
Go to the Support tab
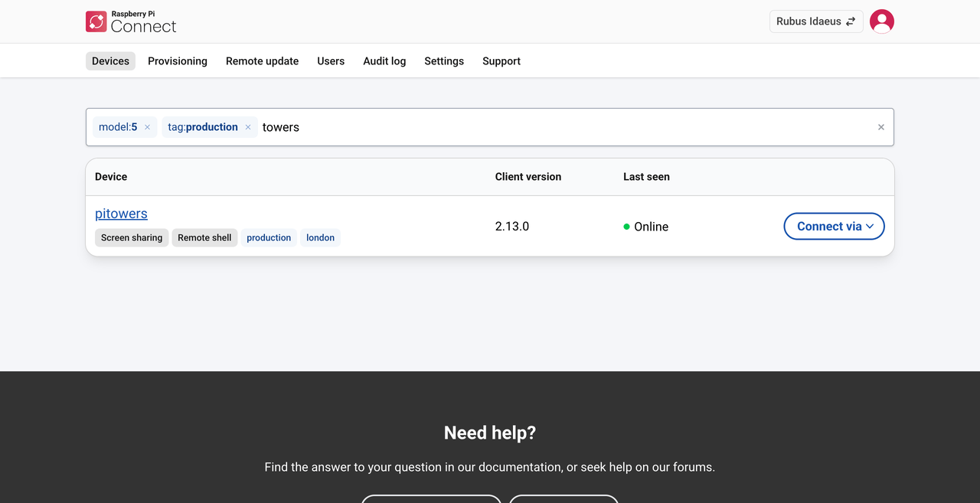501,61
